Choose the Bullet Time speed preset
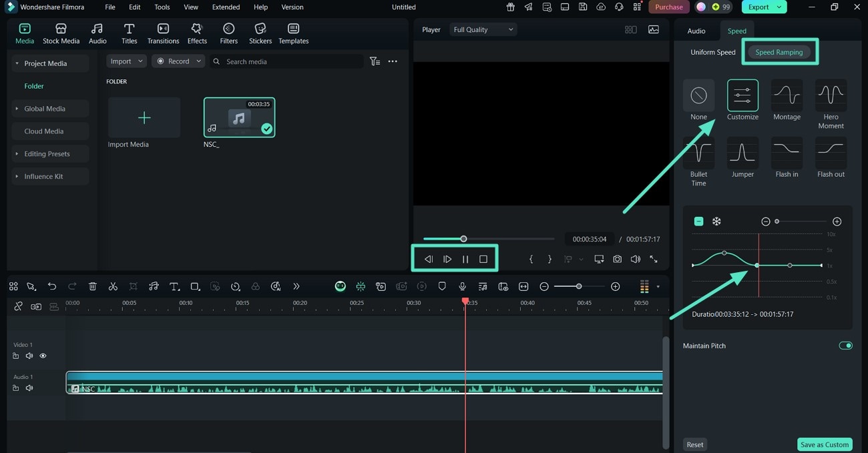The width and height of the screenshot is (868, 453). (698, 162)
